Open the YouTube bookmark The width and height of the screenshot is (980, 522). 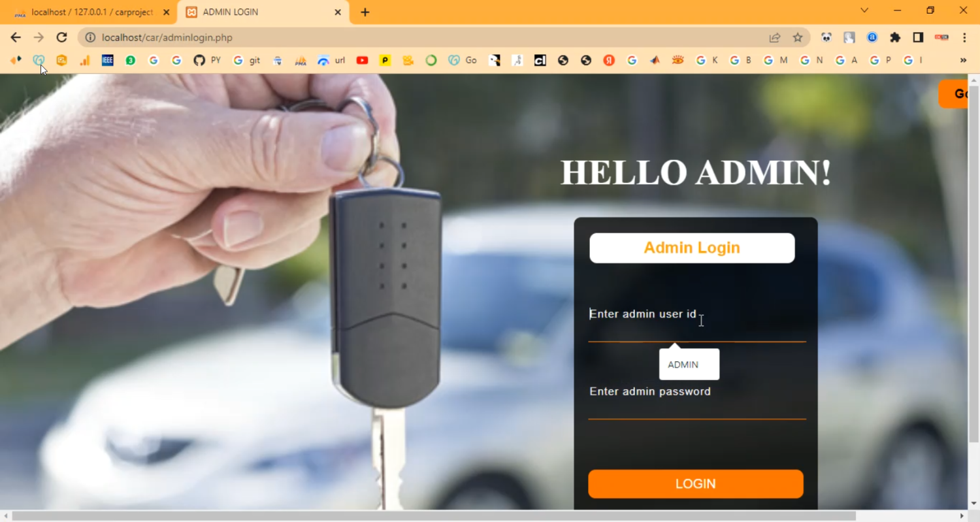click(x=363, y=60)
